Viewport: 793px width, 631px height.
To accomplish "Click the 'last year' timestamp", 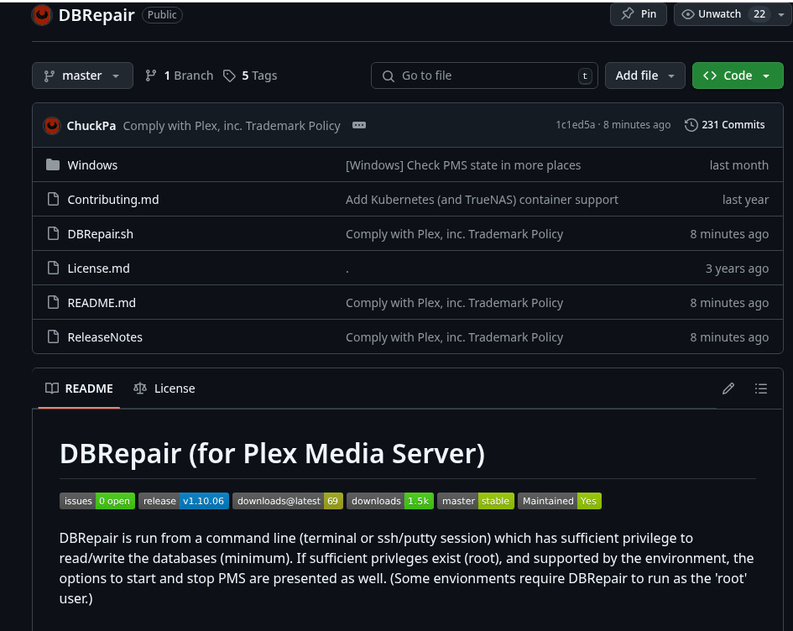I will click(x=745, y=200).
